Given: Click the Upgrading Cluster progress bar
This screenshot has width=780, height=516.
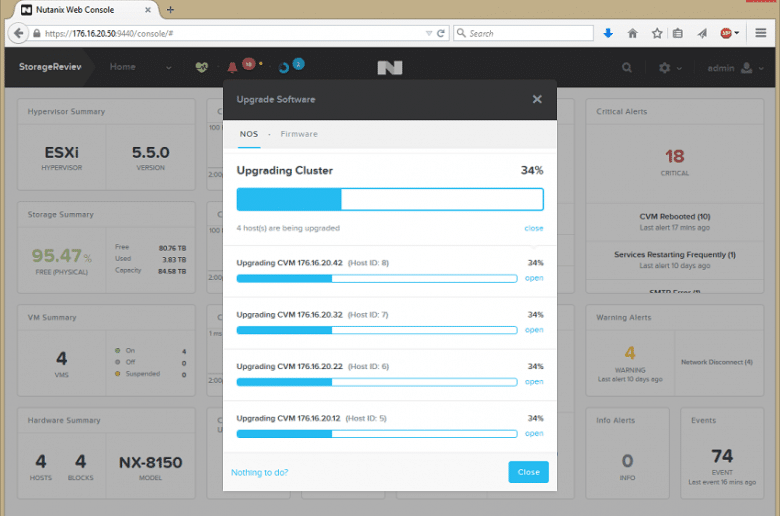Looking at the screenshot, I should [390, 199].
